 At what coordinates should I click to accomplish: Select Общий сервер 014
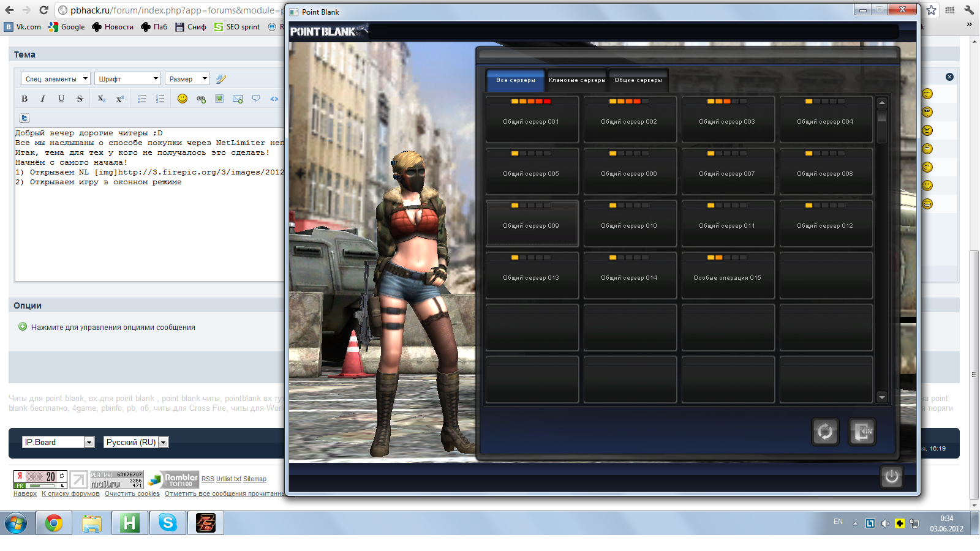[630, 275]
